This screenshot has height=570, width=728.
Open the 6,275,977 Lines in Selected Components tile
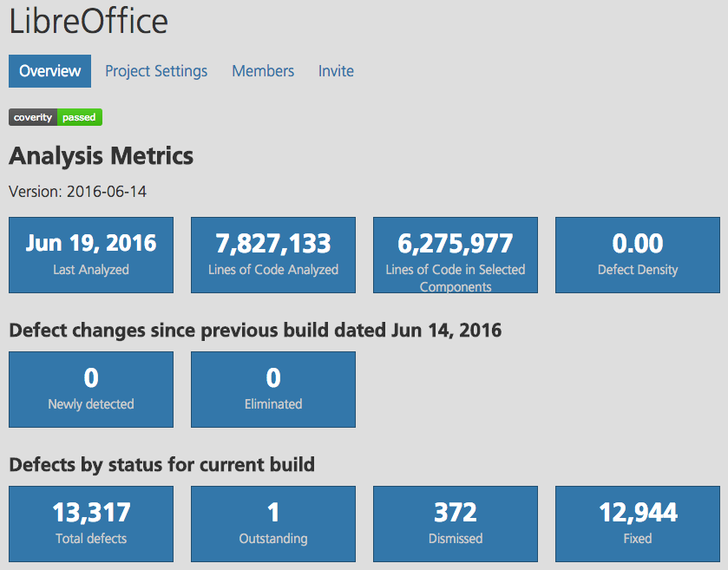tap(456, 255)
